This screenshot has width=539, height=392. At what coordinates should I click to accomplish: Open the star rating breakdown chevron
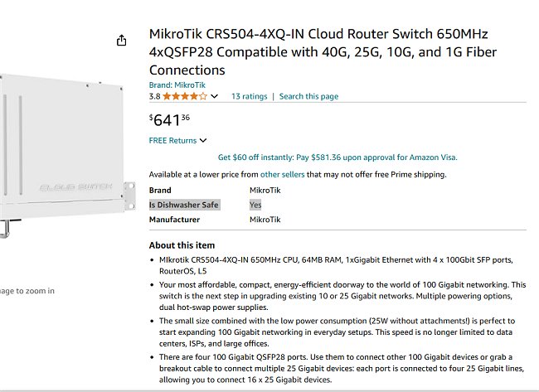coord(214,96)
